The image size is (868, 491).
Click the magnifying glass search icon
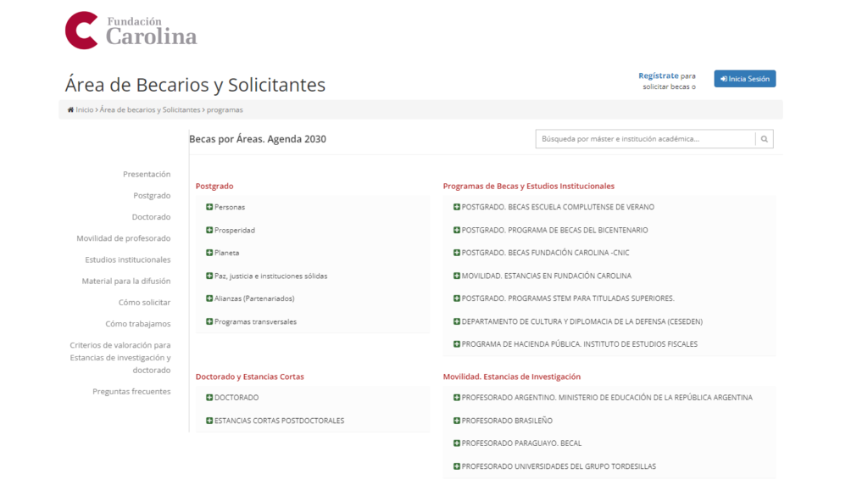(x=764, y=139)
